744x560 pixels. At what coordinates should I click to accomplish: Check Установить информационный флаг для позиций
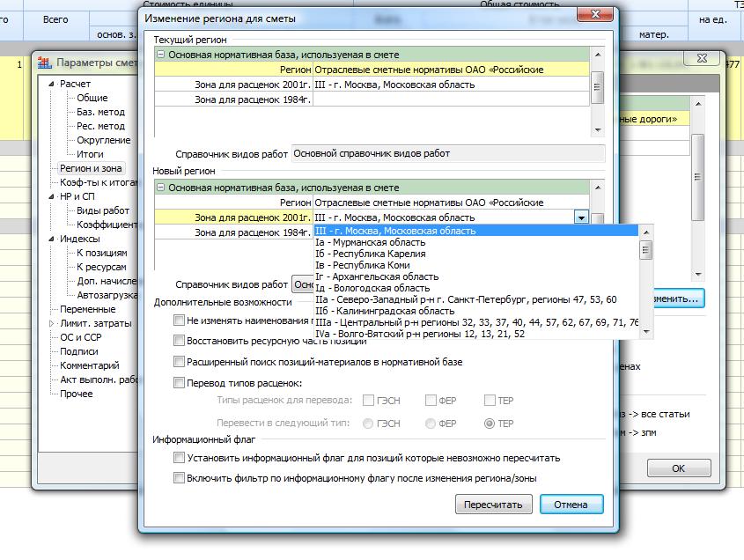tap(179, 458)
